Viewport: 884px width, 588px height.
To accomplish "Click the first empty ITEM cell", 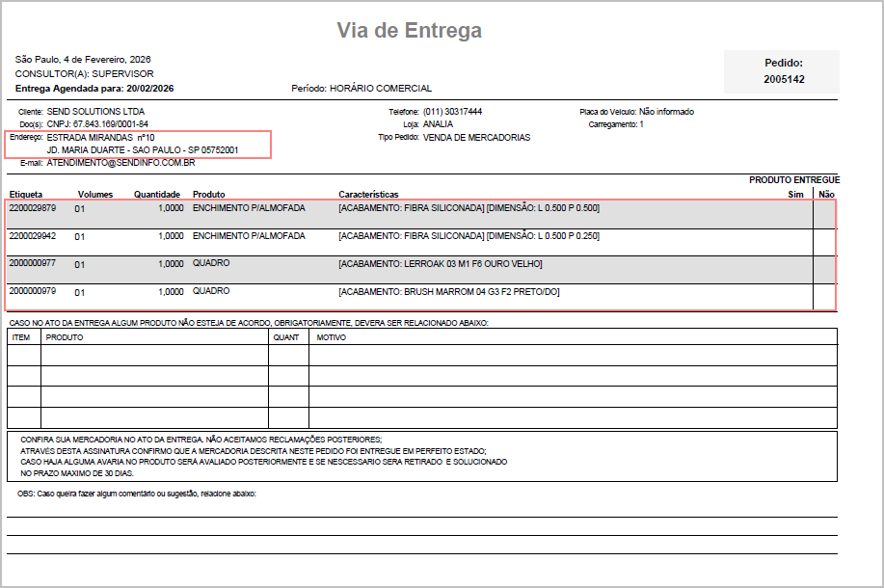I will click(x=24, y=356).
